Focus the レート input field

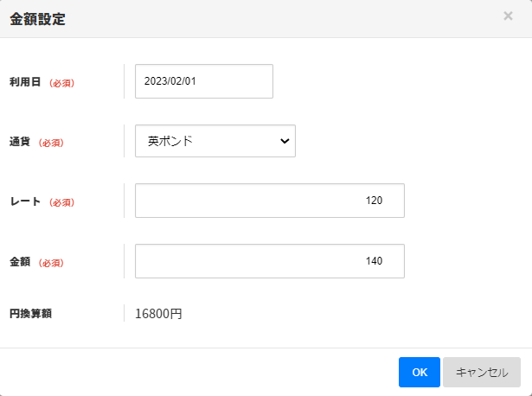click(269, 201)
